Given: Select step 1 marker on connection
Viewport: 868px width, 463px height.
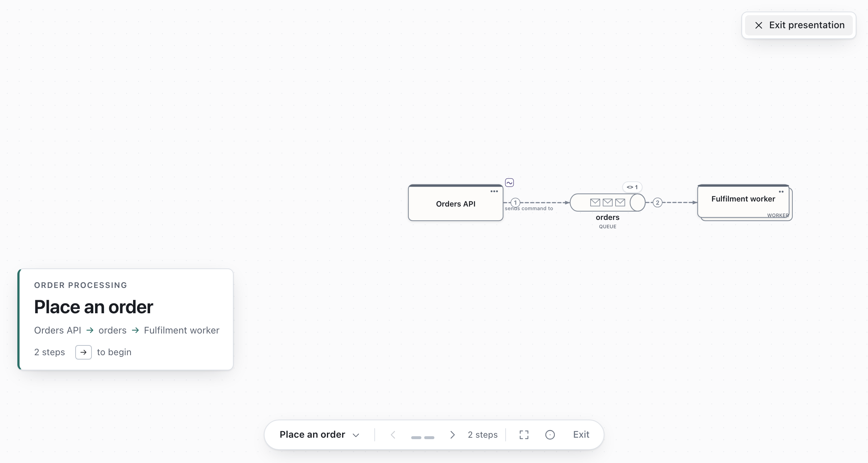Looking at the screenshot, I should [x=515, y=203].
